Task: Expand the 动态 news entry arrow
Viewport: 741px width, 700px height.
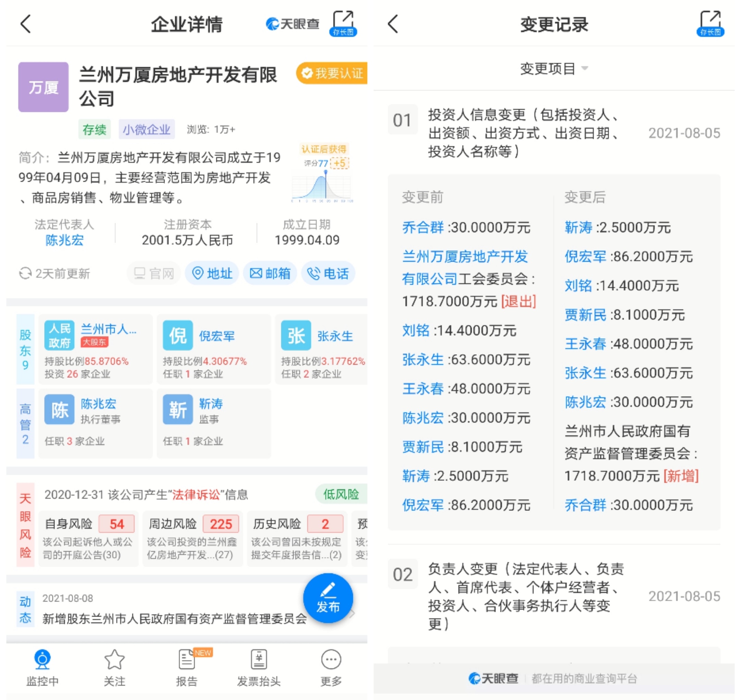Action: [352, 613]
